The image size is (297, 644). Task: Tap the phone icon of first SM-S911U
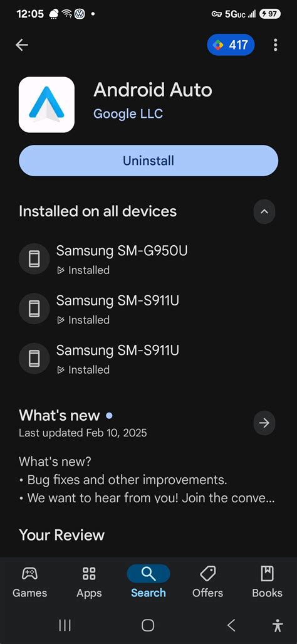coord(34,309)
